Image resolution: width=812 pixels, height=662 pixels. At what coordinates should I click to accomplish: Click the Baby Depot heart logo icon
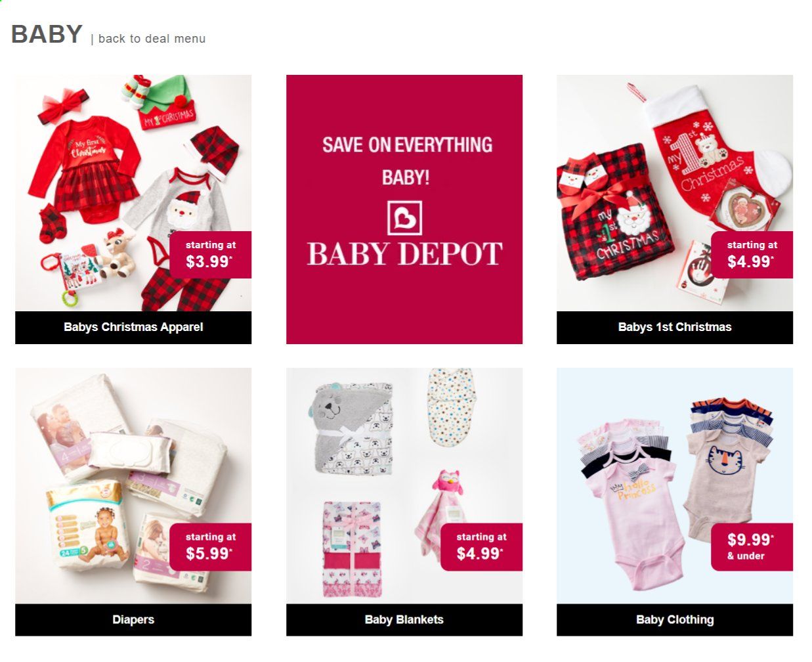(404, 218)
